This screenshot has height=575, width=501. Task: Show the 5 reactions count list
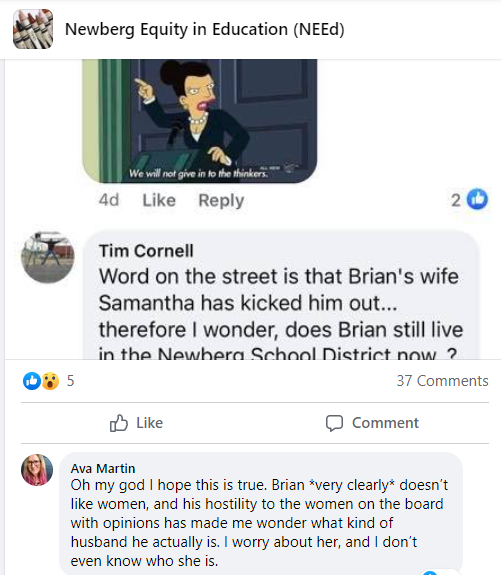tap(70, 381)
